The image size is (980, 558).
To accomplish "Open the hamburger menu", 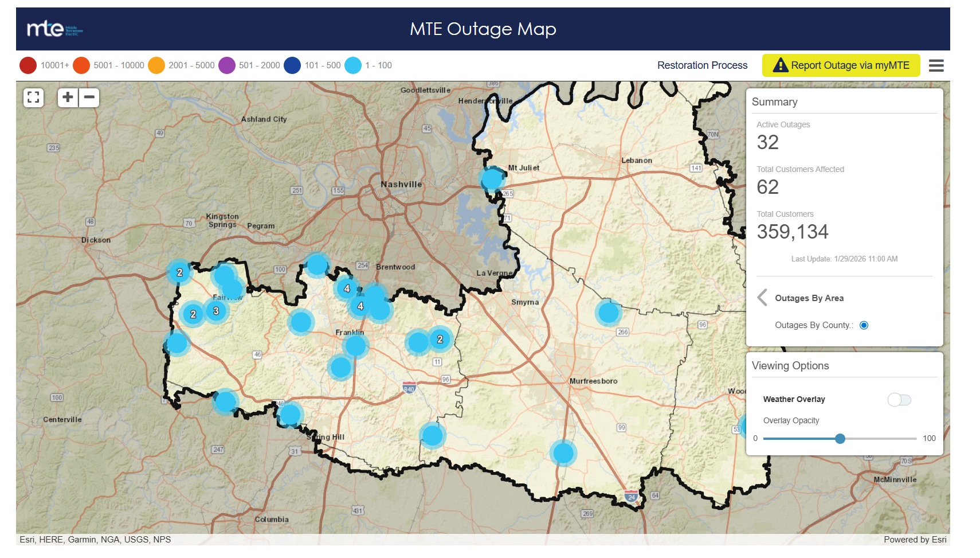I will pyautogui.click(x=936, y=66).
